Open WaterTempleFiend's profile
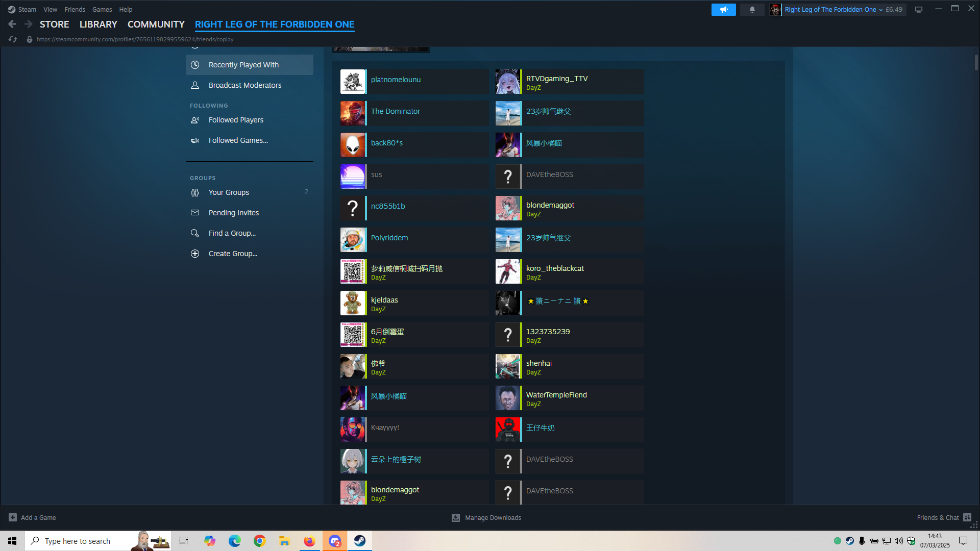Screen dimensions: 980x551 (570, 398)
